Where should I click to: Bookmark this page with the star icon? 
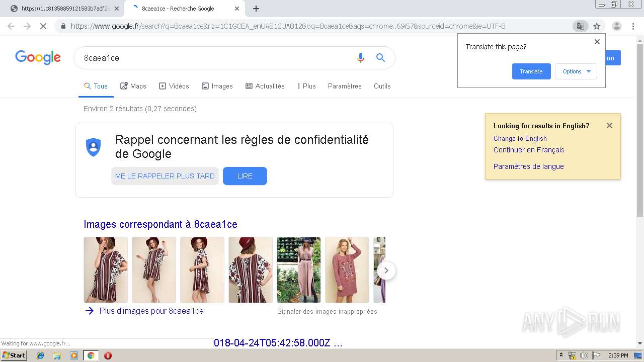tap(597, 26)
